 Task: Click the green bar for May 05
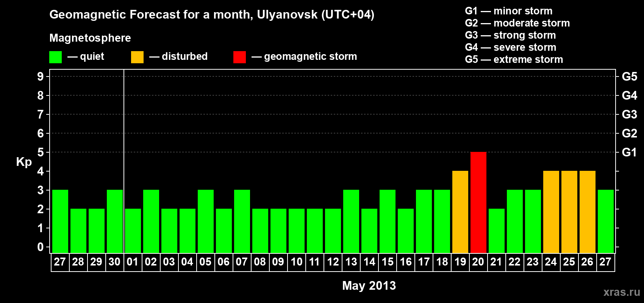pyautogui.click(x=206, y=222)
